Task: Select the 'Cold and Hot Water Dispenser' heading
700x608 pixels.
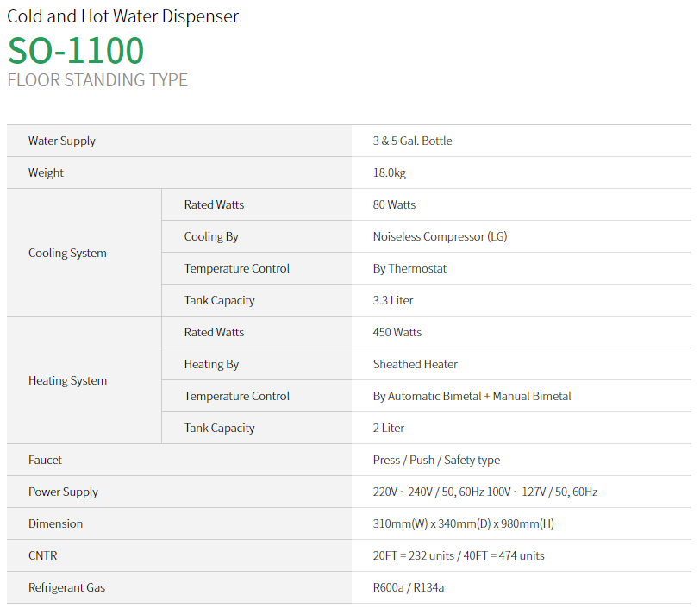Action: coord(122,16)
